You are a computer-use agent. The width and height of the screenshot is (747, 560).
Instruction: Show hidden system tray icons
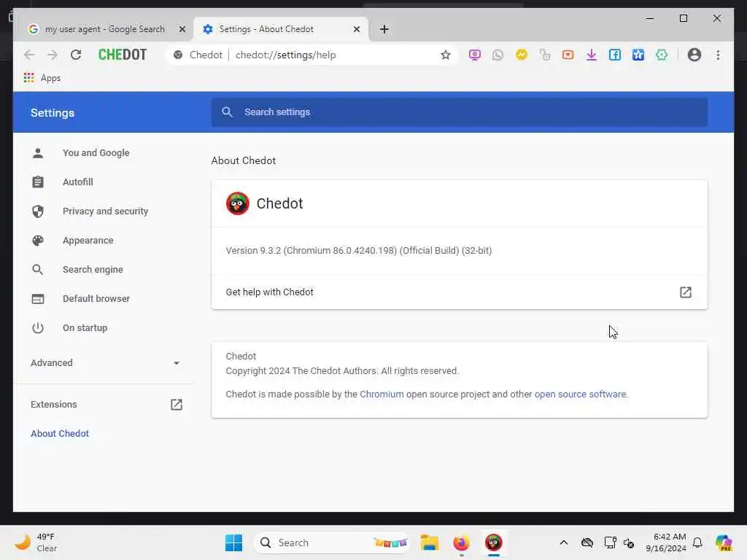tap(564, 542)
